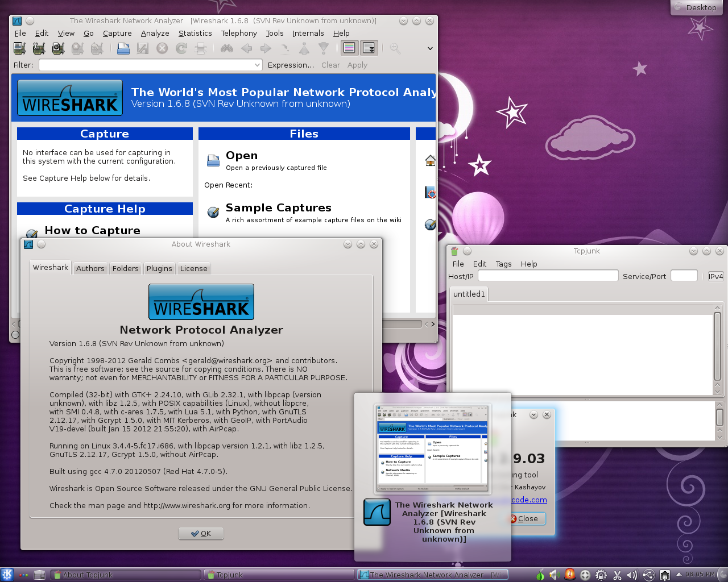Click the close capture file icon
Screen dimensions: 728x582
coord(162,48)
